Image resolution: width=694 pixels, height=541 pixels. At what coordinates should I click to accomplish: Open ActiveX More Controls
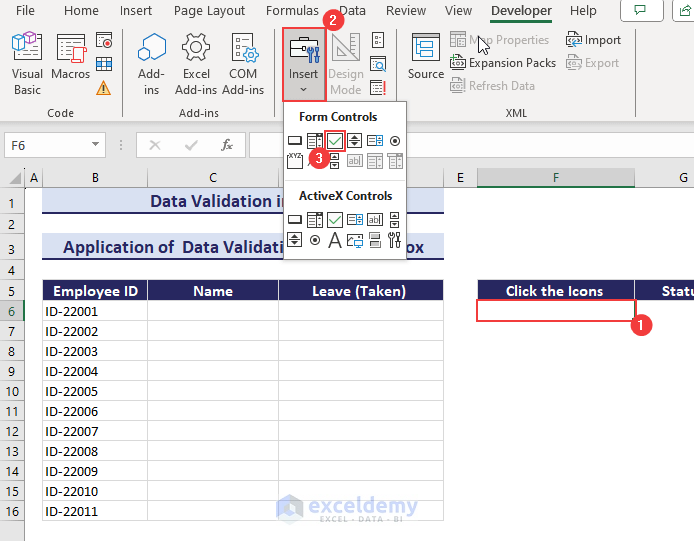click(x=394, y=240)
